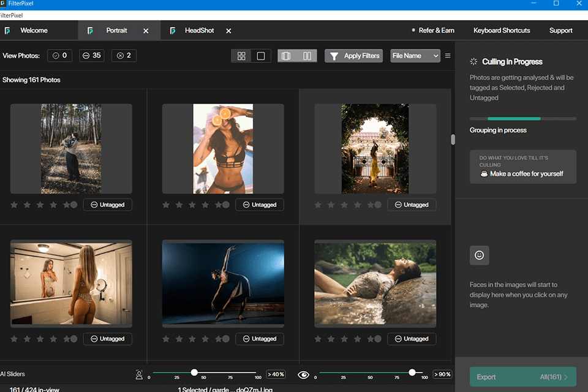Click the eye icon beside the second slider
This screenshot has height=392, width=588.
[303, 375]
